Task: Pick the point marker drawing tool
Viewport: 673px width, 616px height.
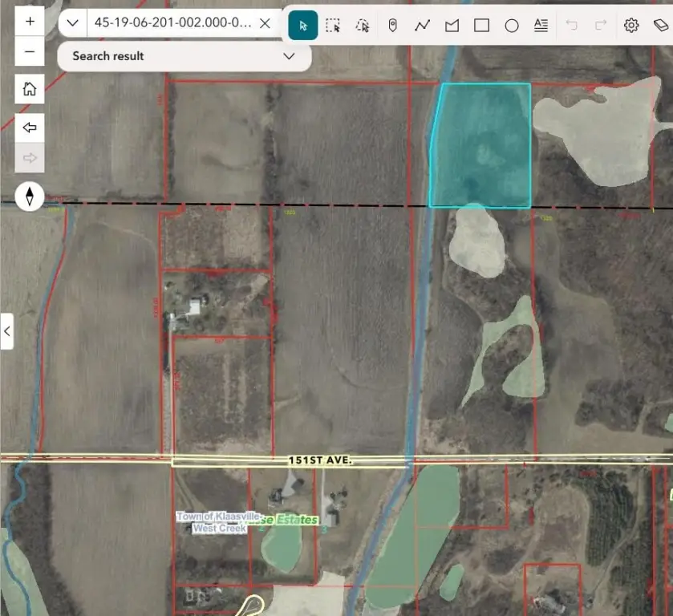Action: 392,26
